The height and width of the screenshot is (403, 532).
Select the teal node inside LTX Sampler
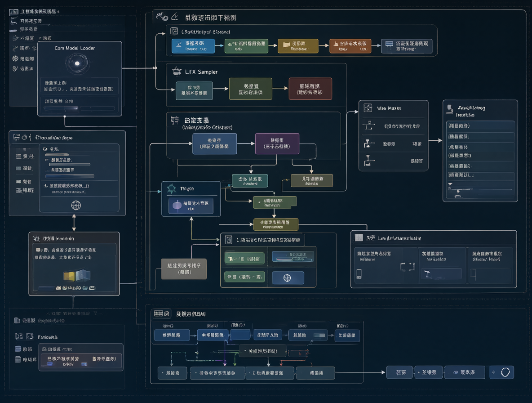(194, 91)
